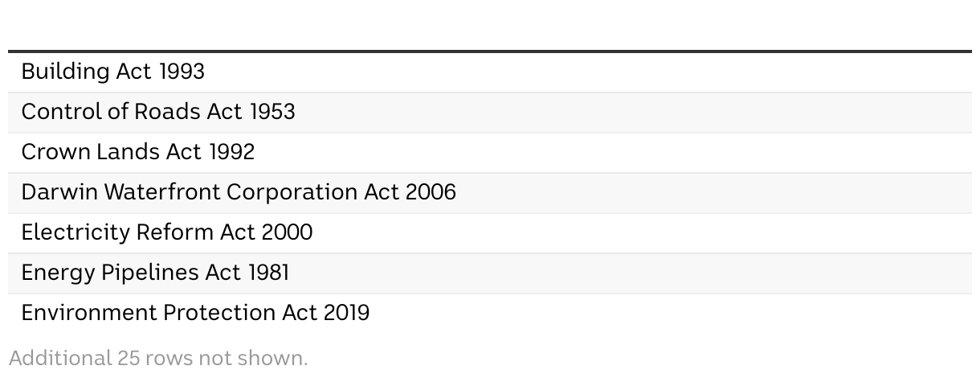The image size is (980, 378).
Task: Click the word 'Protection' in the last row
Action: 219,313
